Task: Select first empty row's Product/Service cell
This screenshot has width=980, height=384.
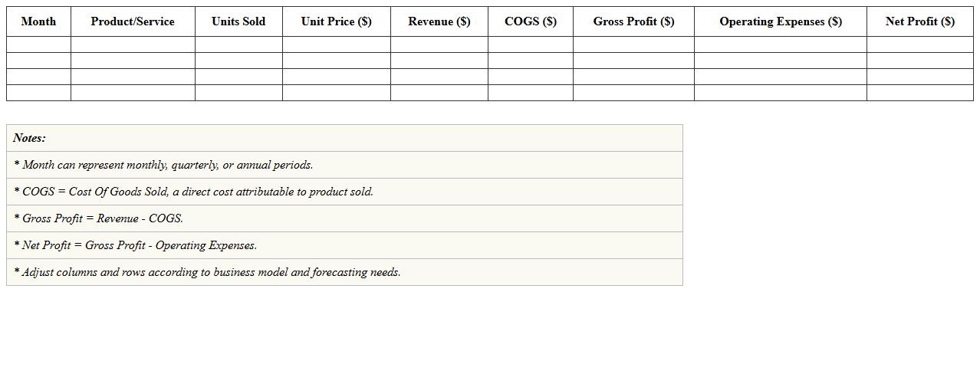Action: tap(133, 44)
